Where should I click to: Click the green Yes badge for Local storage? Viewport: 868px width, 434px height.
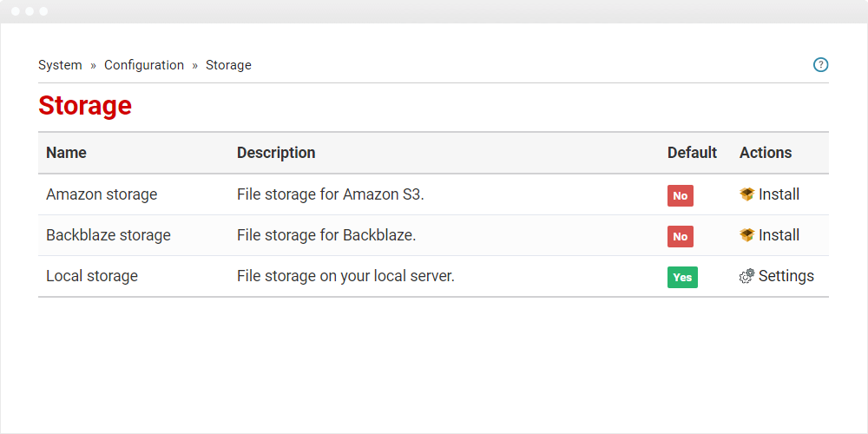click(x=682, y=278)
